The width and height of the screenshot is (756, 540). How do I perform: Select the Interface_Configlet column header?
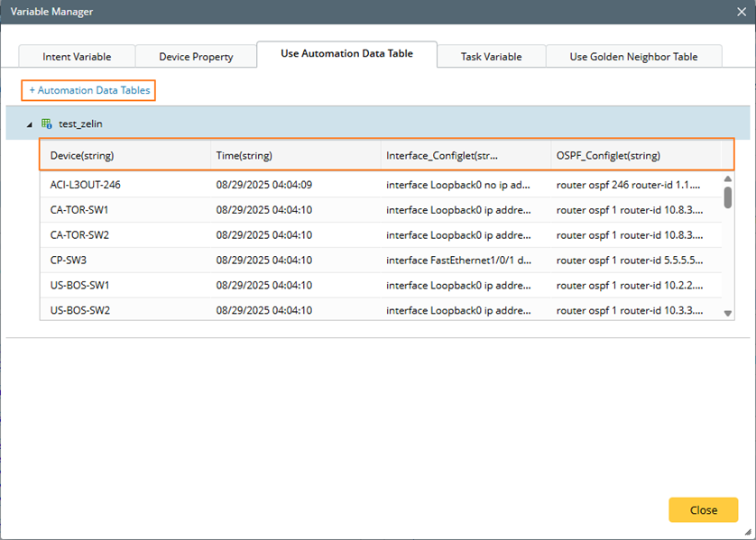coord(464,156)
